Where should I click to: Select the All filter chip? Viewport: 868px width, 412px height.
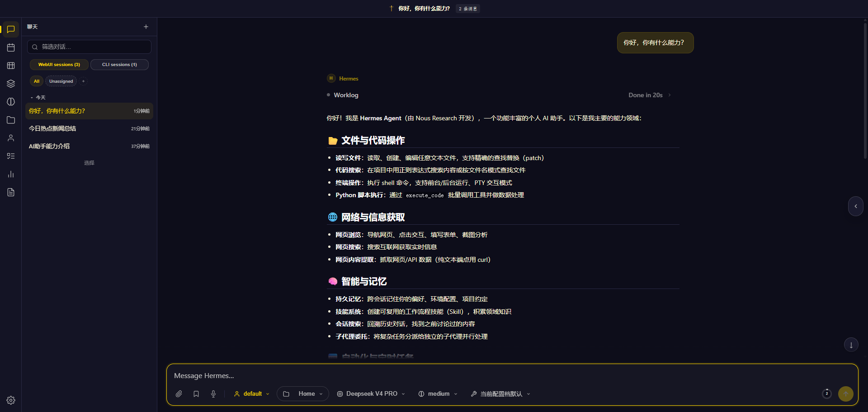(x=37, y=81)
